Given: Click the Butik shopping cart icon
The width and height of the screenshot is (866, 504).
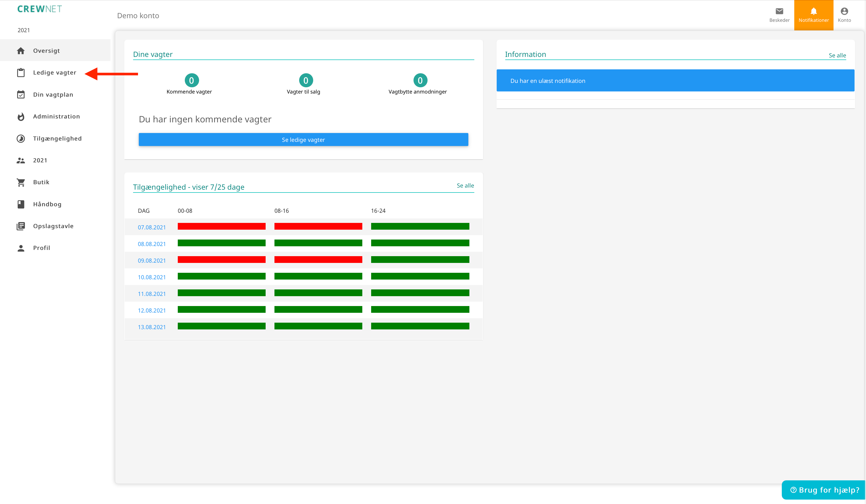Looking at the screenshot, I should 21,182.
